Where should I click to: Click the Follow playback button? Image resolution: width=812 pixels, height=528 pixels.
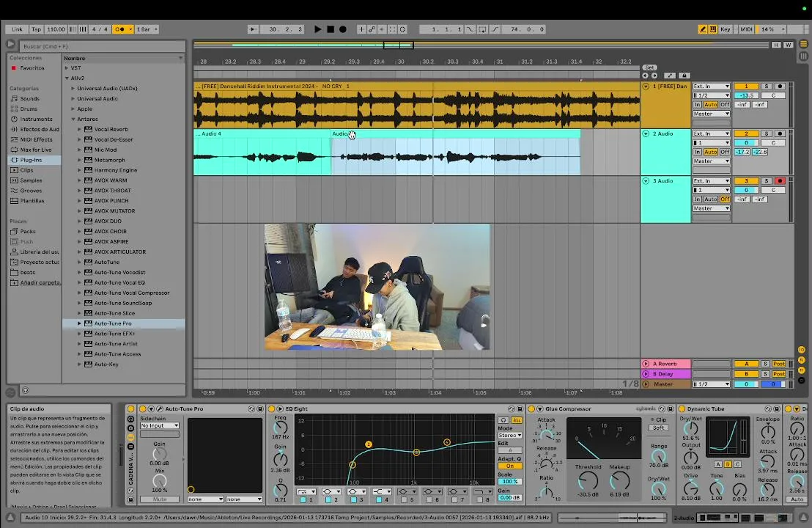pos(253,29)
